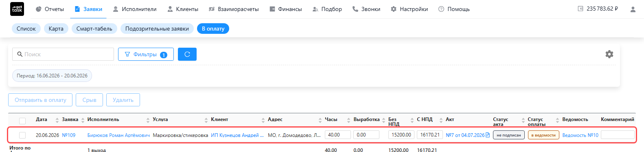
Task: Click the Удалить button
Action: (123, 100)
